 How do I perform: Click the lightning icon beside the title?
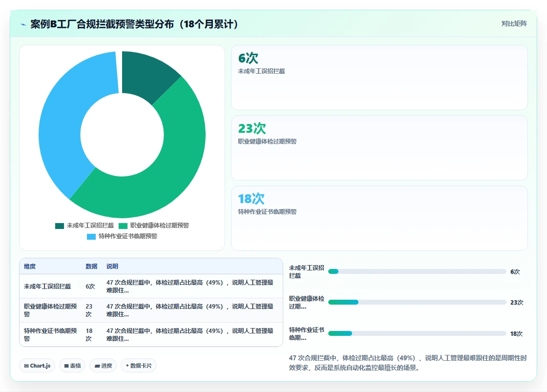pyautogui.click(x=23, y=24)
